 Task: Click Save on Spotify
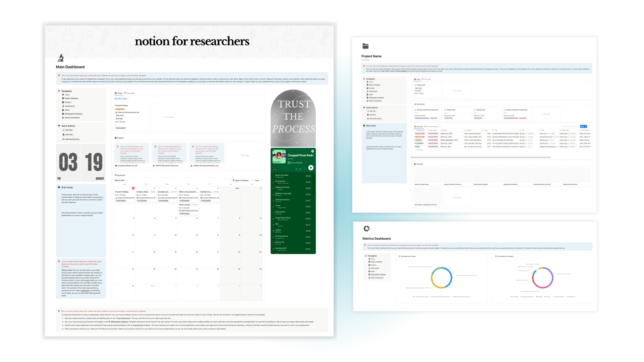pos(295,163)
